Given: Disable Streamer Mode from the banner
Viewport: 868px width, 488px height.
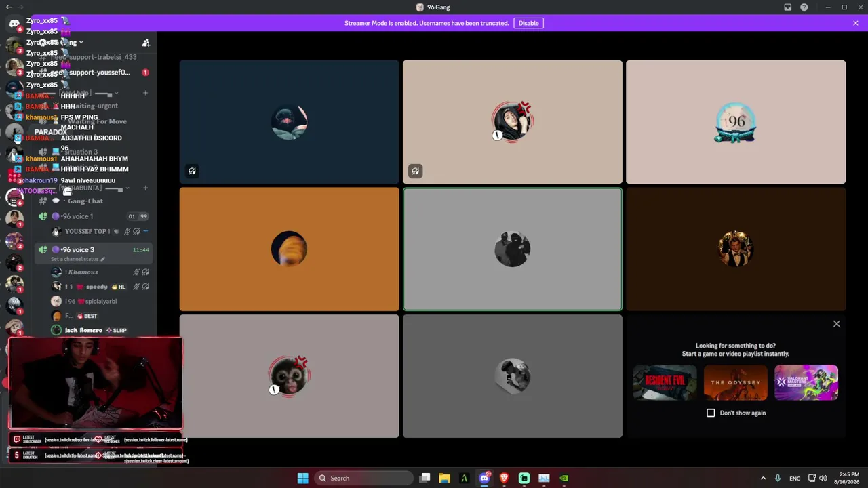Looking at the screenshot, I should (528, 23).
